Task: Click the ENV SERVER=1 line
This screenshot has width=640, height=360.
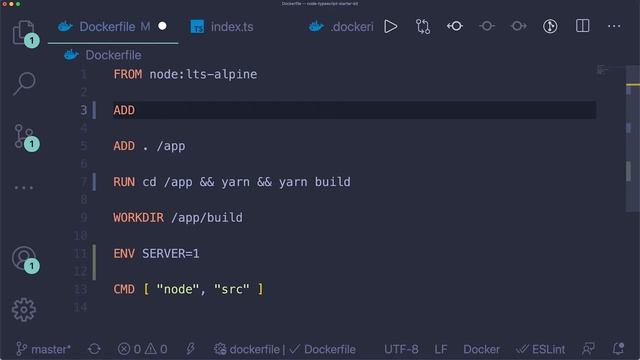Action: tap(156, 254)
